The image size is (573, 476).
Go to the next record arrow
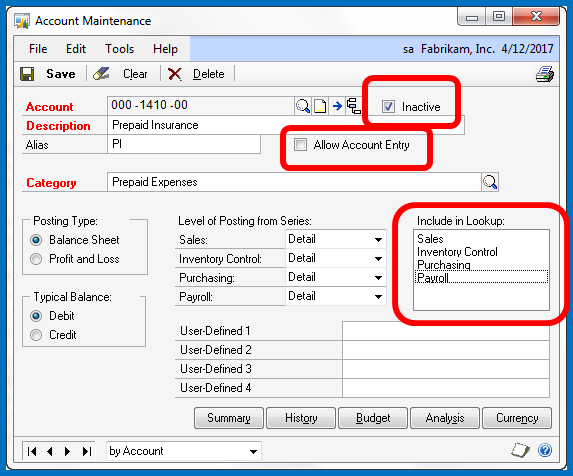pyautogui.click(x=67, y=452)
